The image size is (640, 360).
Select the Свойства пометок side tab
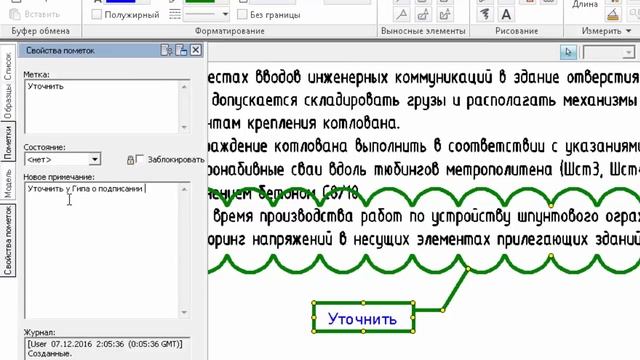tap(8, 240)
